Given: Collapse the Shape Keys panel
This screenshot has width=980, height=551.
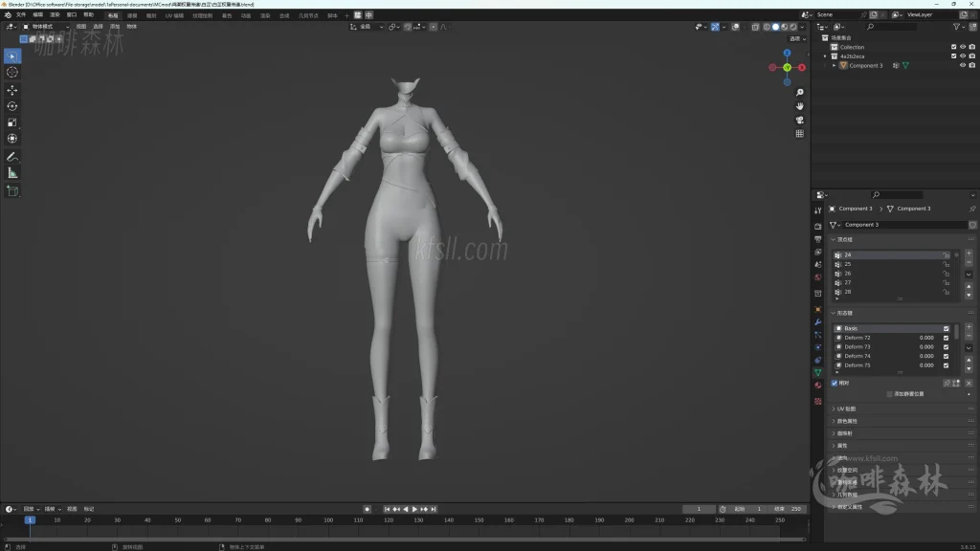Looking at the screenshot, I should click(834, 313).
